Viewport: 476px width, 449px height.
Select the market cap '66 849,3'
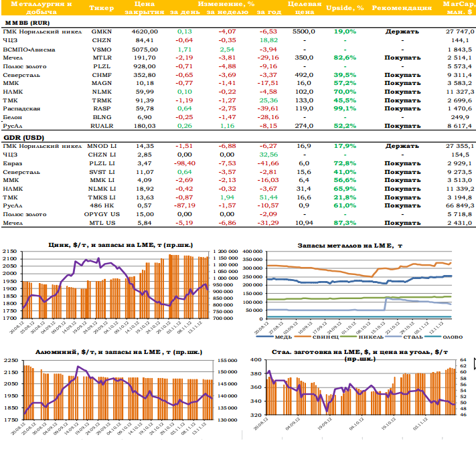click(460, 205)
